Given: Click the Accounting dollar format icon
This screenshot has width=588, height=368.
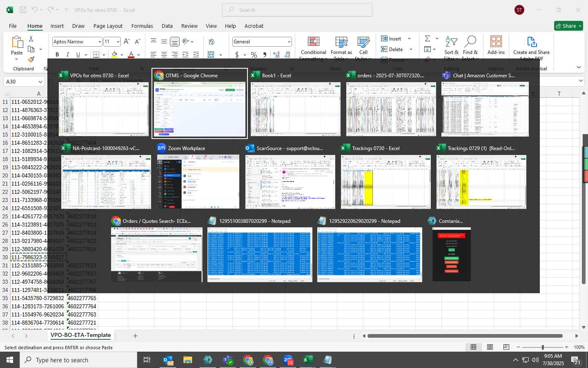Looking at the screenshot, I should point(237,54).
